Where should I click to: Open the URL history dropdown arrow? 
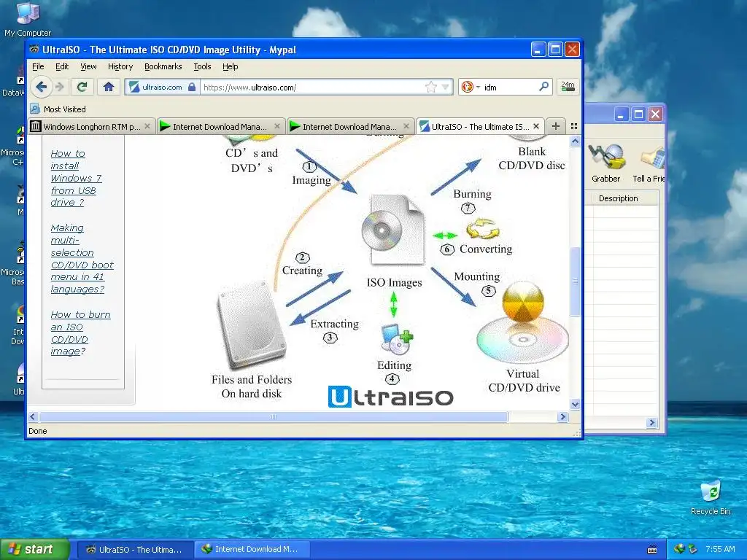446,87
